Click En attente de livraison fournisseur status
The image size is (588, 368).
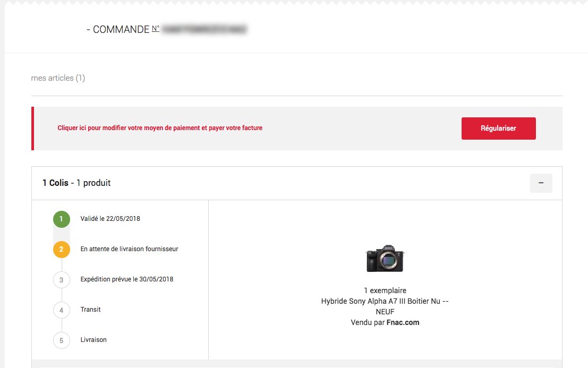click(x=129, y=249)
